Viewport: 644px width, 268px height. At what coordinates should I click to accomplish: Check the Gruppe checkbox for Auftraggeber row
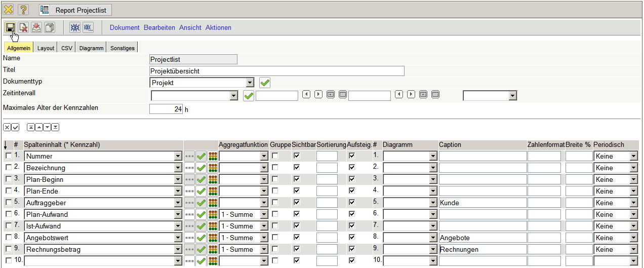(275, 203)
